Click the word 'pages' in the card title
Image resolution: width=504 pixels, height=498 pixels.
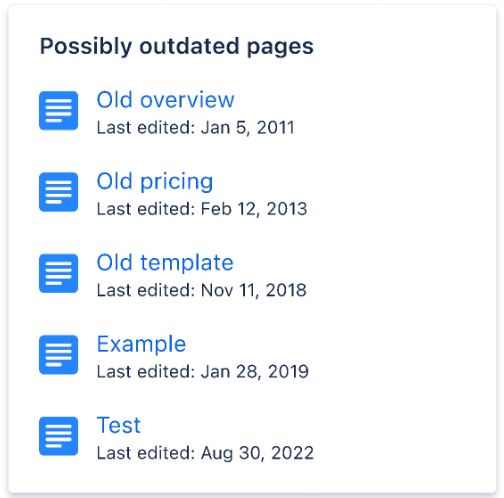click(280, 47)
